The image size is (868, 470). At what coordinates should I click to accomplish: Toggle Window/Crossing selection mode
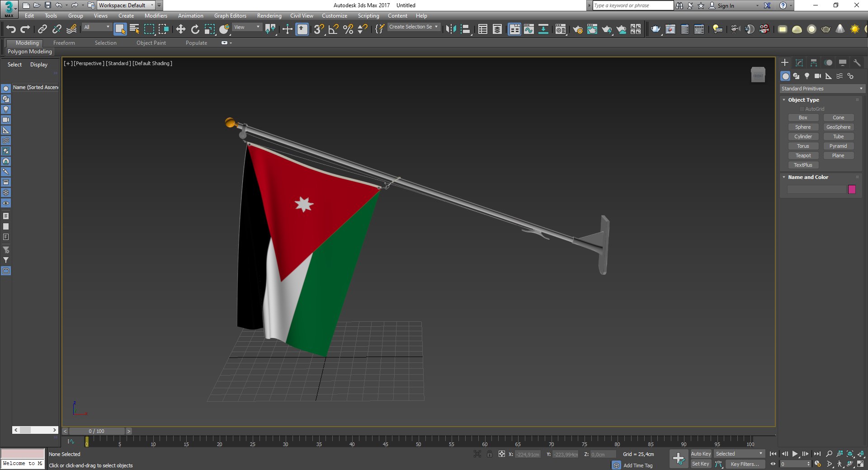pyautogui.click(x=163, y=29)
